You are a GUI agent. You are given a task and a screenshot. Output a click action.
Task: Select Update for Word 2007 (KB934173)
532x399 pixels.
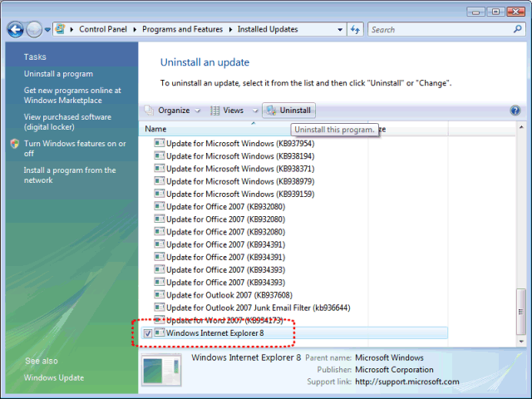[219, 320]
